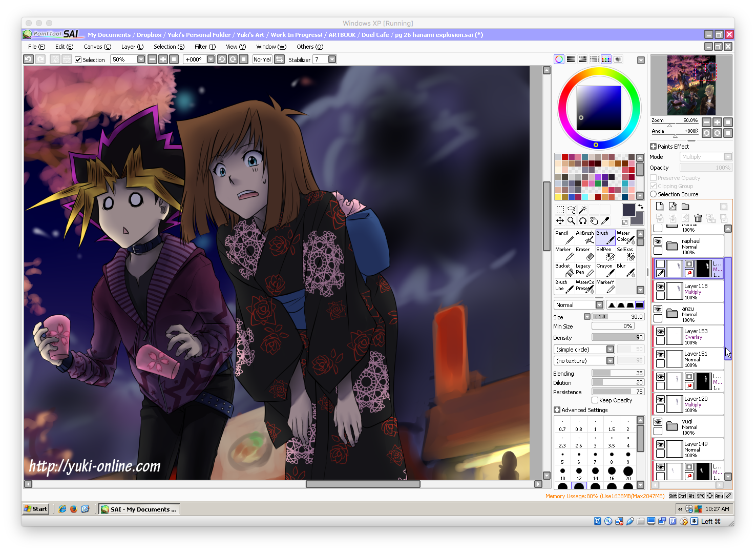Expand the Paints Effect section

653,147
